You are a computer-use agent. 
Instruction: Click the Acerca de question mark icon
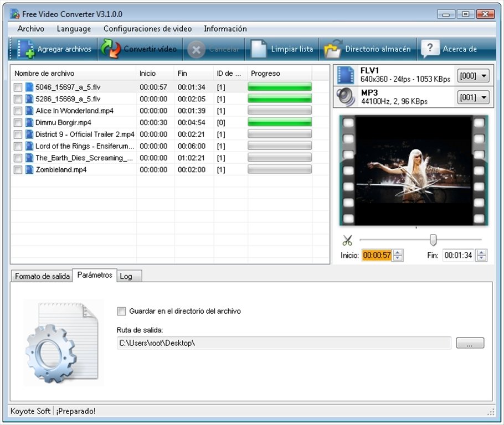[430, 49]
